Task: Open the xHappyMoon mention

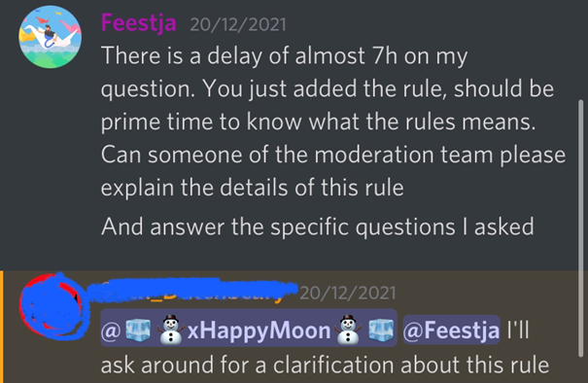Action: (249, 330)
